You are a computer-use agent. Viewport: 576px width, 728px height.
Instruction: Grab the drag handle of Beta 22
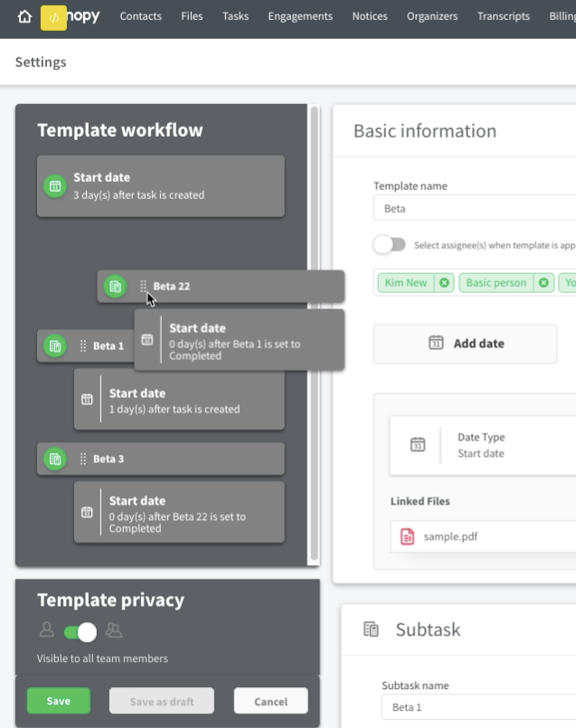click(143, 286)
